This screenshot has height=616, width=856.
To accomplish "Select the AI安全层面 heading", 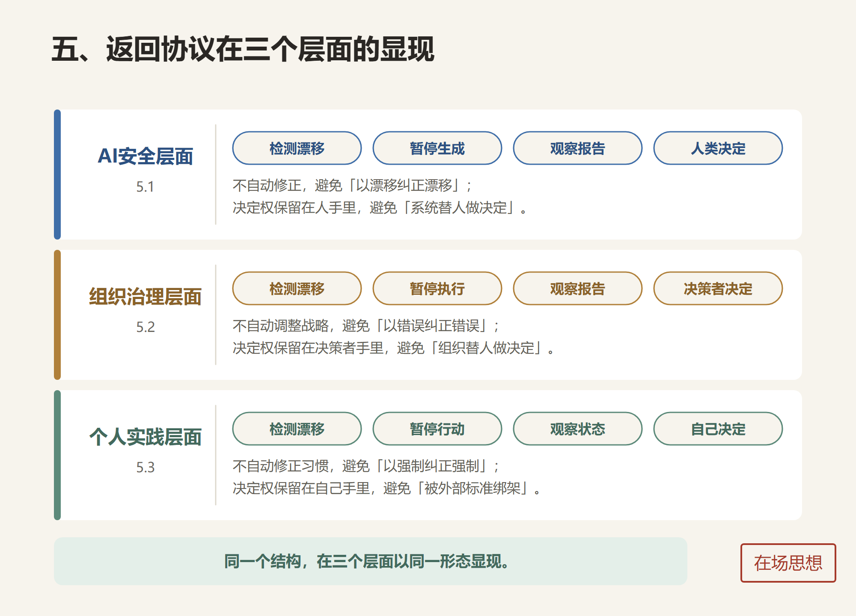I will coord(146,156).
